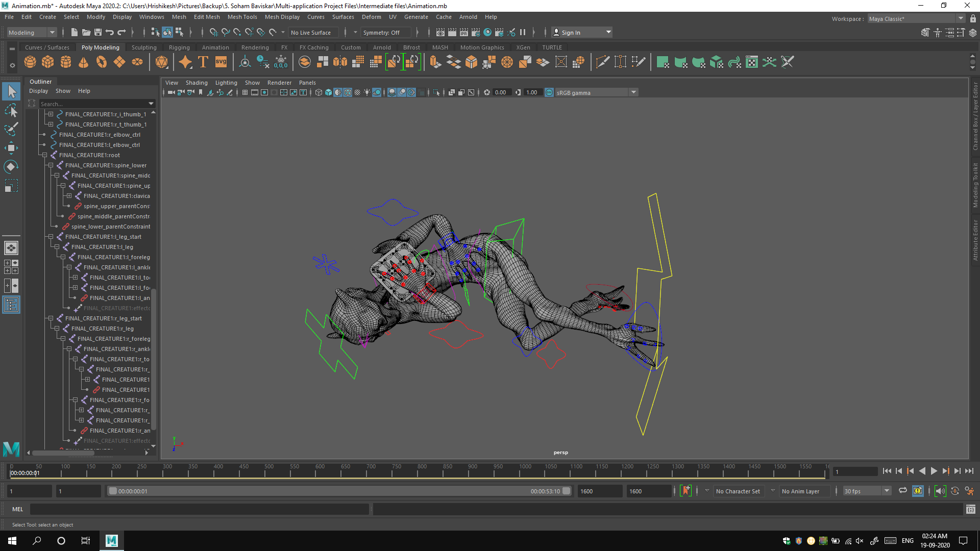Activate the Lasso select tool
This screenshot has width=980, height=551.
[11, 111]
